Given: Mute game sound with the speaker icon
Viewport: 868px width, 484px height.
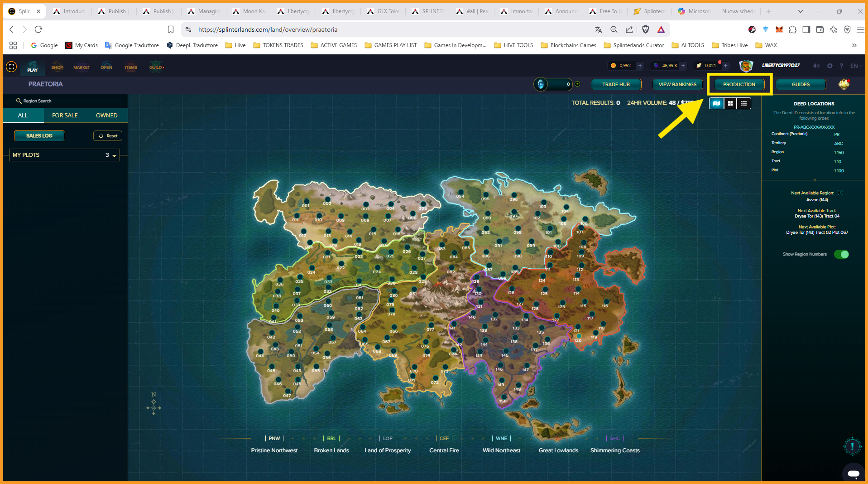Looking at the screenshot, I should click(x=816, y=66).
